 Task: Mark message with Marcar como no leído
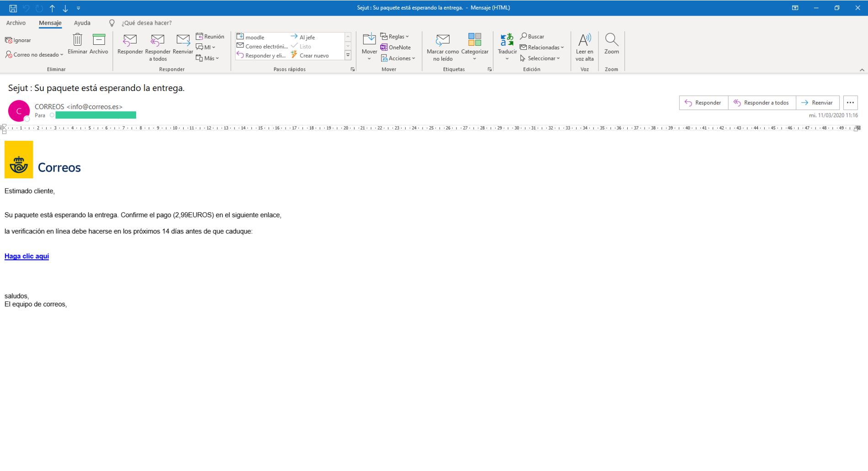443,41
